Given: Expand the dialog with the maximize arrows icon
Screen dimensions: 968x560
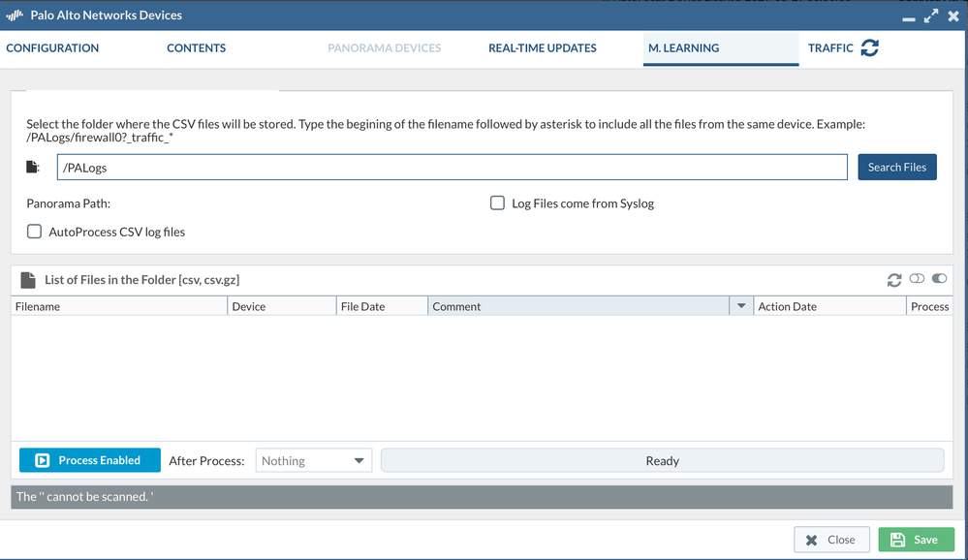Looking at the screenshot, I should [931, 16].
